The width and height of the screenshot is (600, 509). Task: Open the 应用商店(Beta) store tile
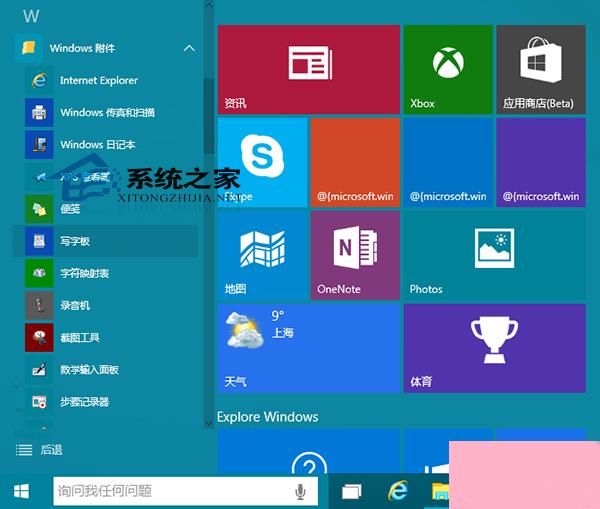[541, 70]
